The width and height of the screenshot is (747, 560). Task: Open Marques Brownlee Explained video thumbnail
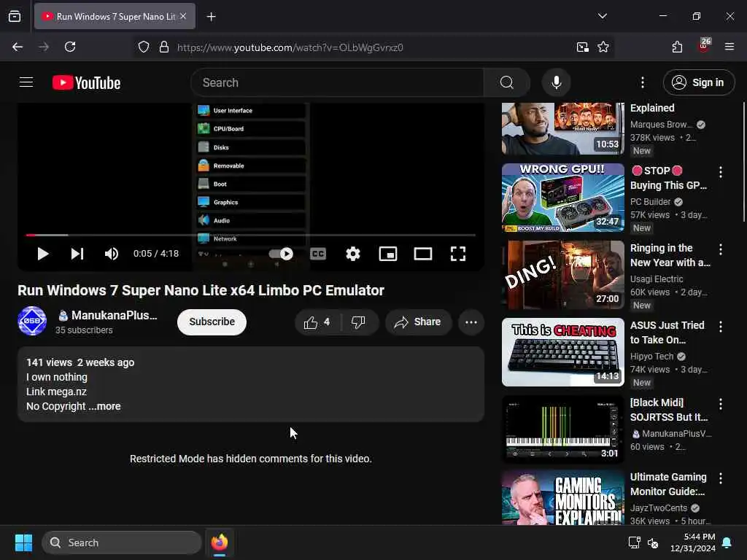(x=562, y=128)
